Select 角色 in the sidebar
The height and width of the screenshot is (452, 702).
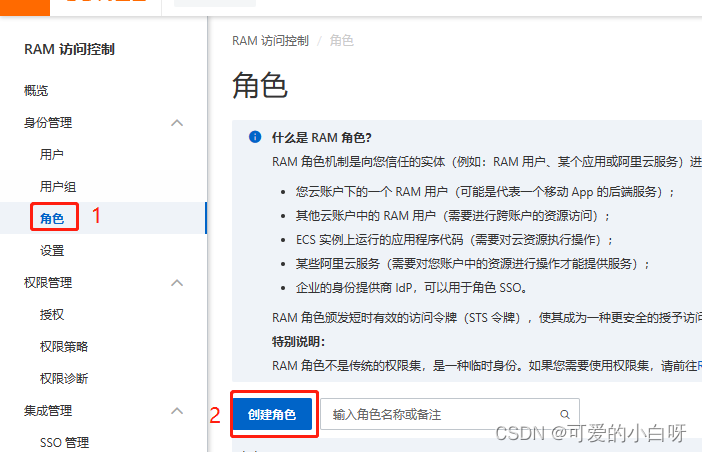(x=52, y=218)
